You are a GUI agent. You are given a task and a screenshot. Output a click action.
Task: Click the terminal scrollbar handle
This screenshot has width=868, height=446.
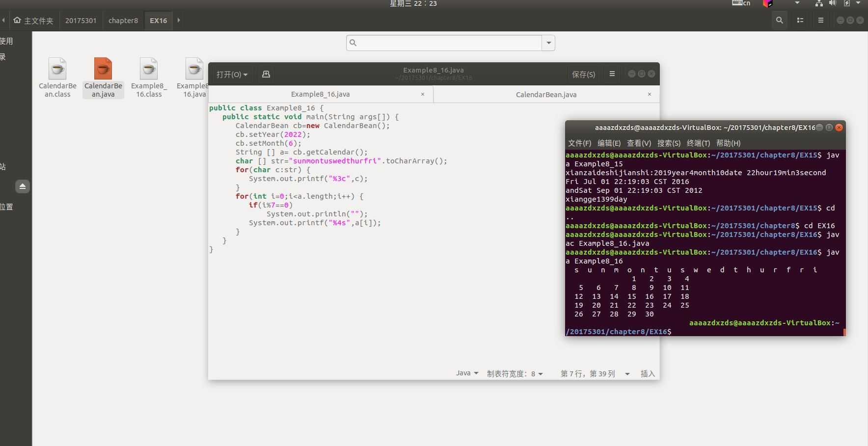pos(844,332)
